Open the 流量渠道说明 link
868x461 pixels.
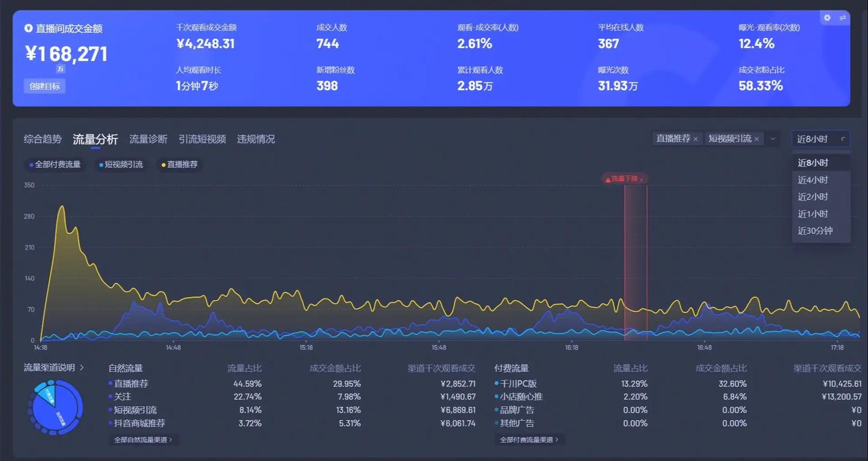[x=54, y=367]
